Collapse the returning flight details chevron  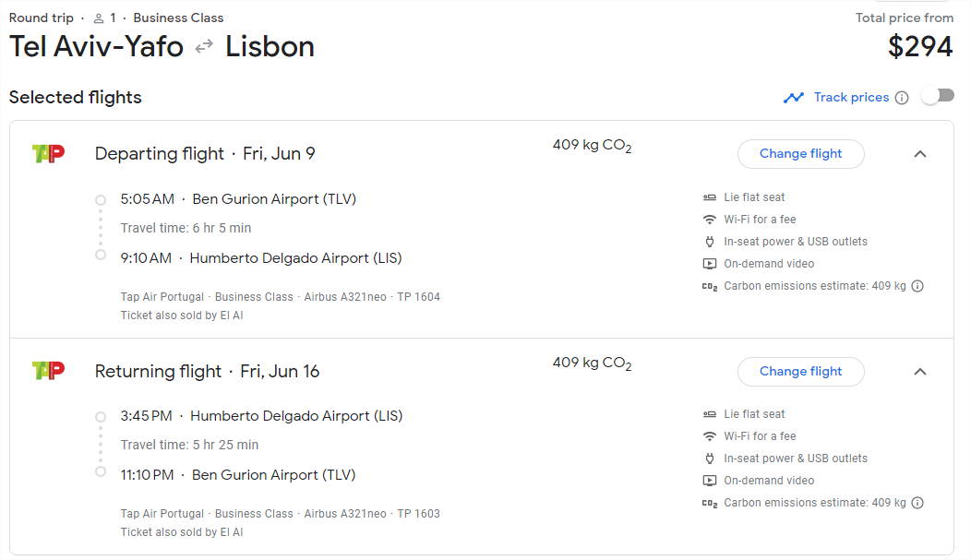coord(920,371)
